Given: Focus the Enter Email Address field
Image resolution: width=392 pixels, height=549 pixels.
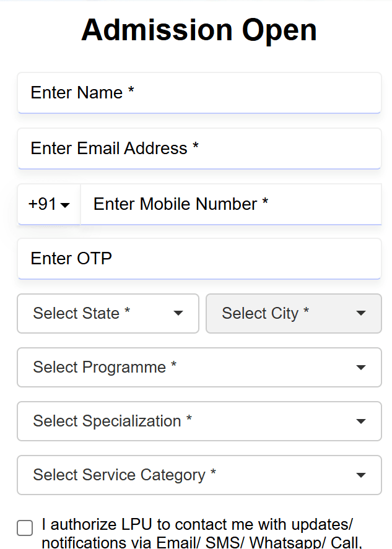Looking at the screenshot, I should pos(199,149).
